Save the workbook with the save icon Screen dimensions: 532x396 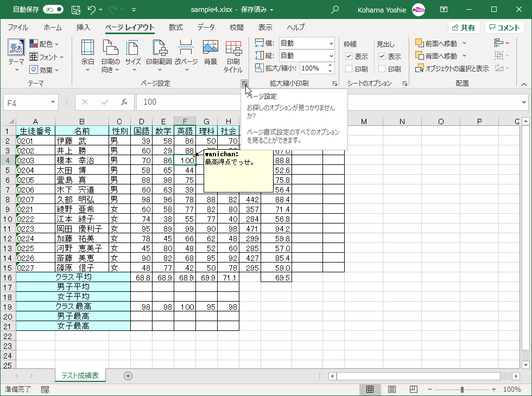(76, 10)
